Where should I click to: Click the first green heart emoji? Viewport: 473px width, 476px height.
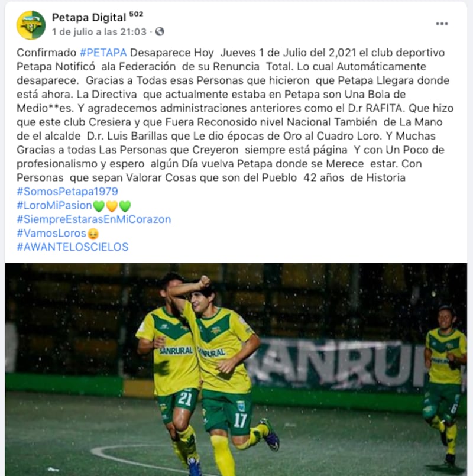click(x=99, y=206)
